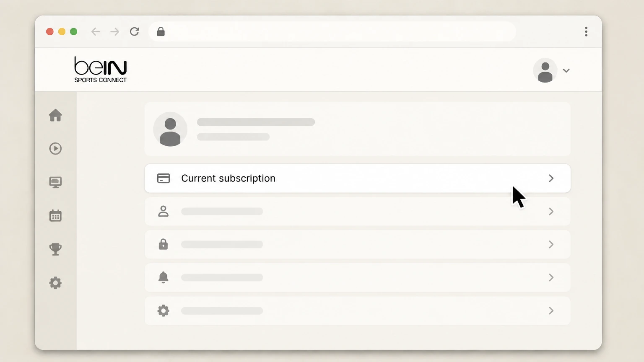The width and height of the screenshot is (644, 362).
Task: Open the Current subscription row
Action: (358, 178)
